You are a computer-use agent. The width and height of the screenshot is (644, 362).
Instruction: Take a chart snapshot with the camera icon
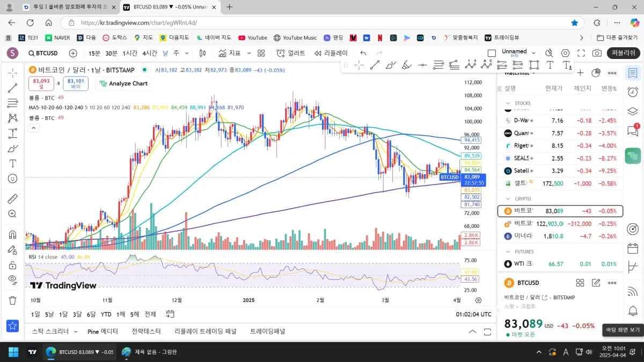click(597, 53)
